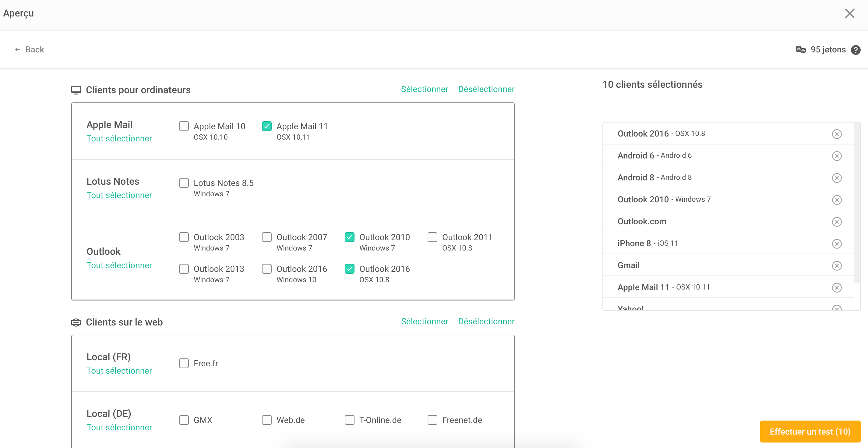Check the Free.fr checkbox

(x=184, y=363)
